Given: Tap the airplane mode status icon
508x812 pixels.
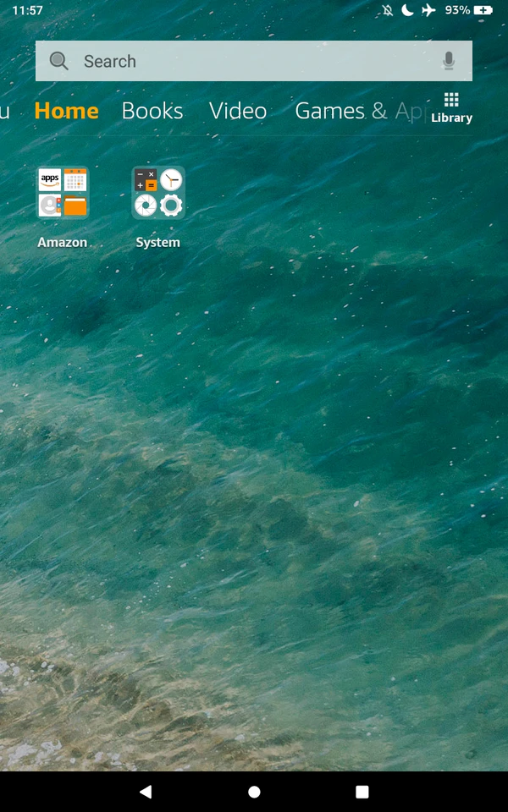Looking at the screenshot, I should click(x=428, y=10).
